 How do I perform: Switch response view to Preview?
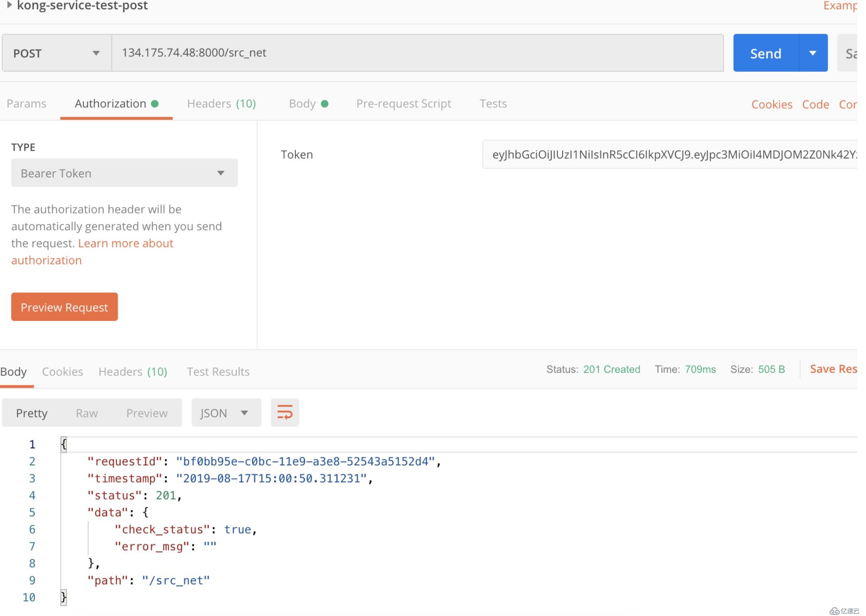coord(147,413)
